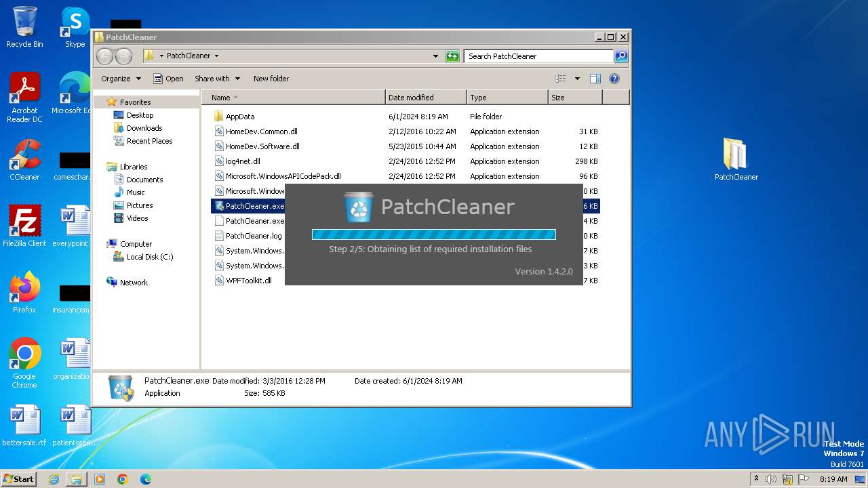Viewport: 868px width, 488px height.
Task: Select Favorites in the navigation pane
Action: click(135, 102)
